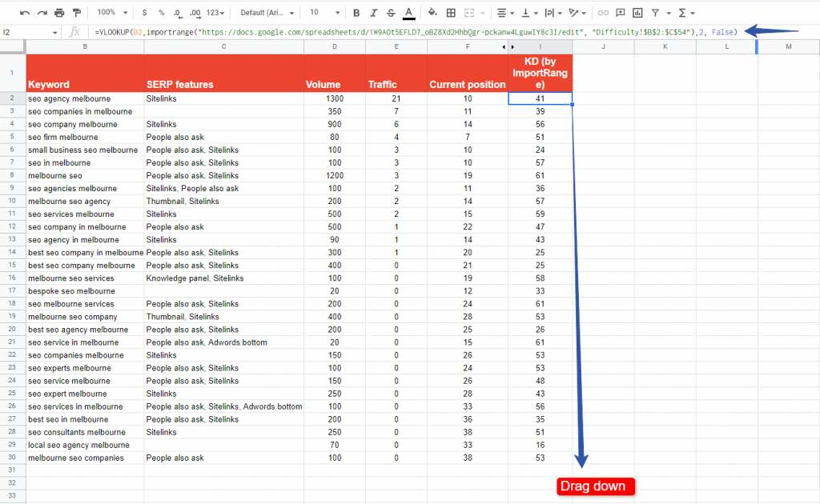Image resolution: width=820 pixels, height=504 pixels.
Task: Expand the merge cells options arrow
Action: coord(483,13)
